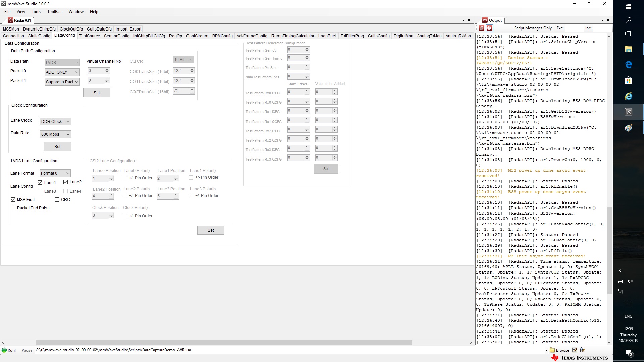This screenshot has height=362, width=644.
Task: Click the Wi-Fi network tray icon
Action: click(x=620, y=292)
